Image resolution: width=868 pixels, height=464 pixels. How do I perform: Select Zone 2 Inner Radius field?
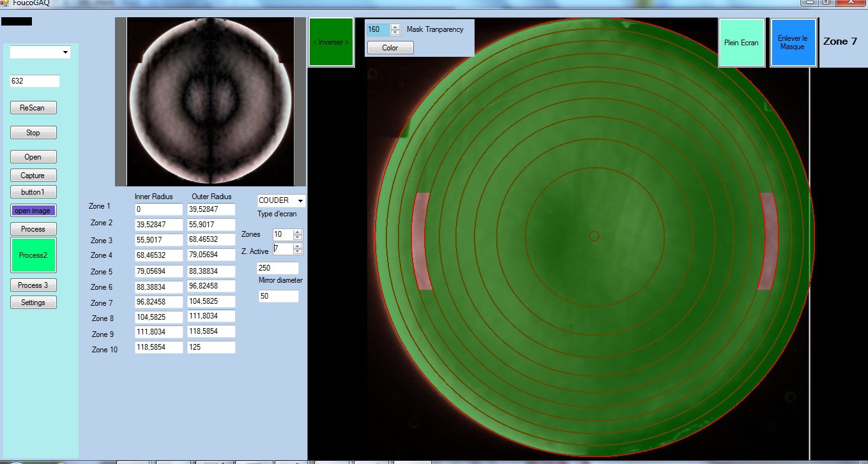pos(159,225)
